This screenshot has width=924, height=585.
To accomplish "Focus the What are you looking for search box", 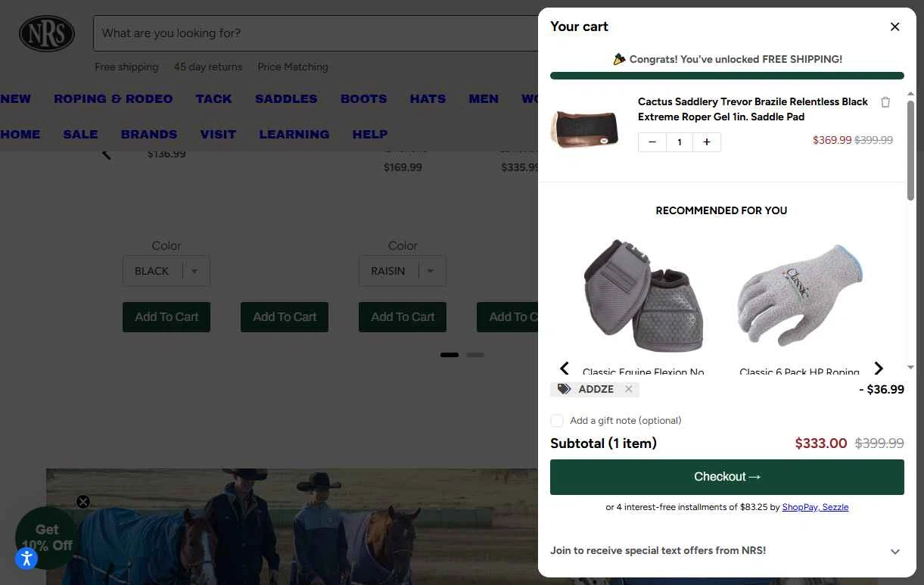I will [x=316, y=33].
